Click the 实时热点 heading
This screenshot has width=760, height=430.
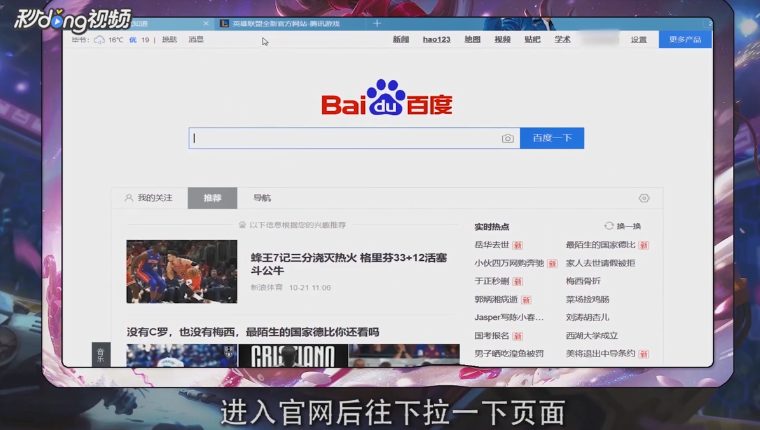(491, 226)
